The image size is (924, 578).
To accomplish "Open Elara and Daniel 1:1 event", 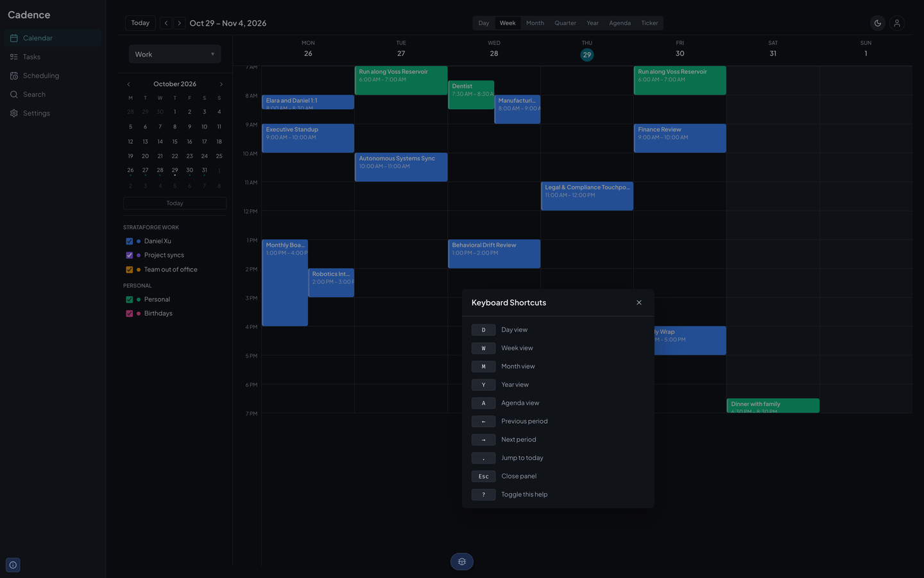I will coord(308,102).
